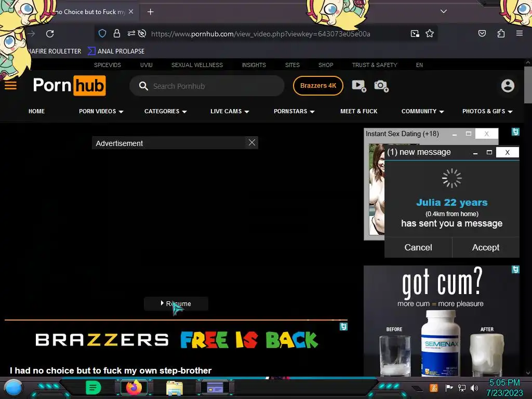Close the Advertisement overlay

pyautogui.click(x=252, y=142)
